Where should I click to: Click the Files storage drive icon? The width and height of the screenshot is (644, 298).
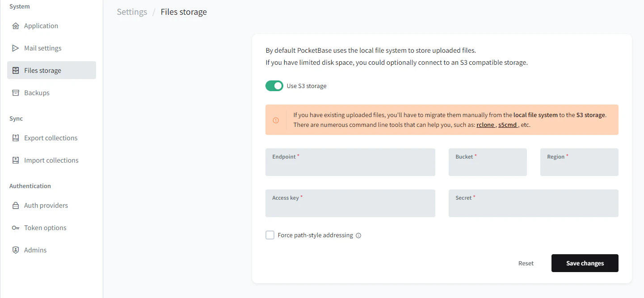pos(16,71)
